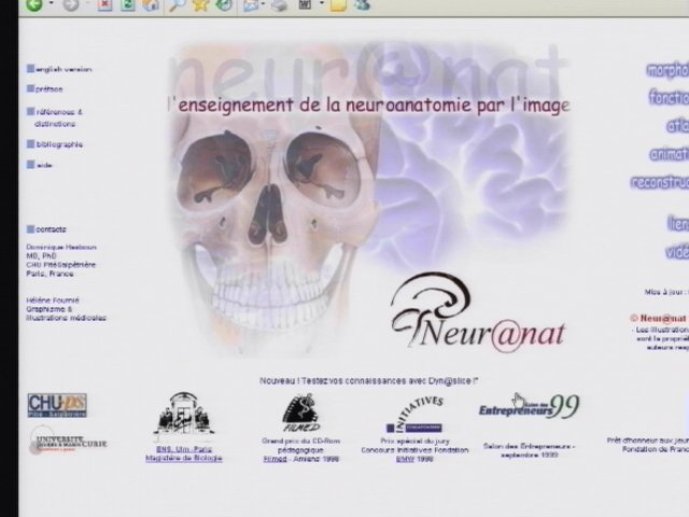Click the atlas menu item

coord(677,126)
